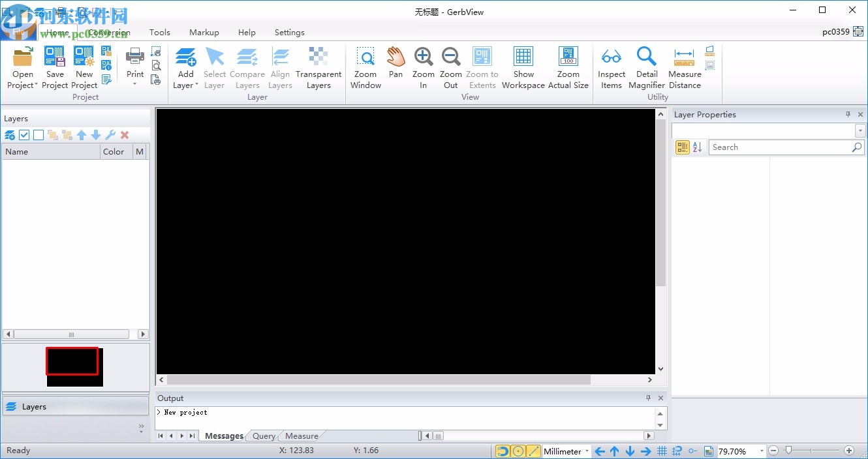Open the Inspect Items utility
868x459 pixels.
(611, 65)
